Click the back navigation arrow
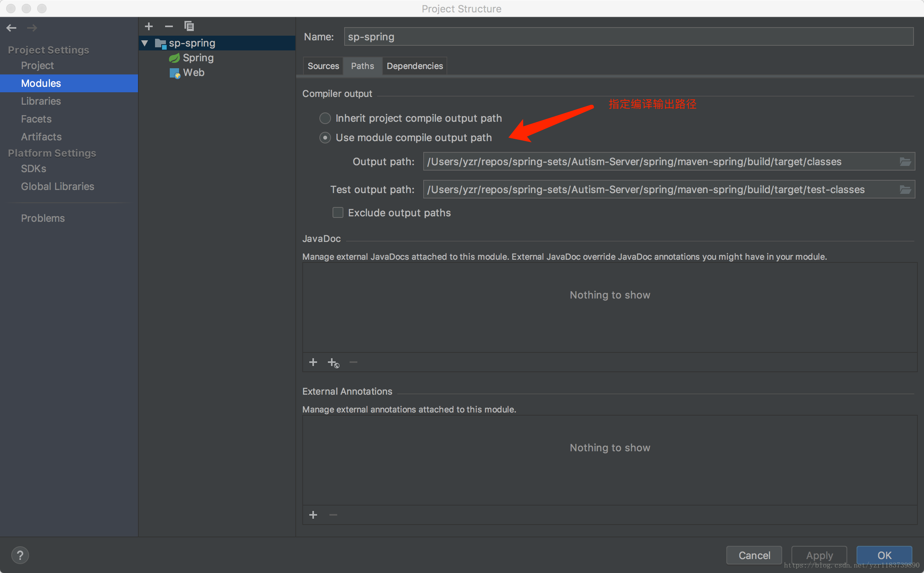This screenshot has width=924, height=573. 11,28
